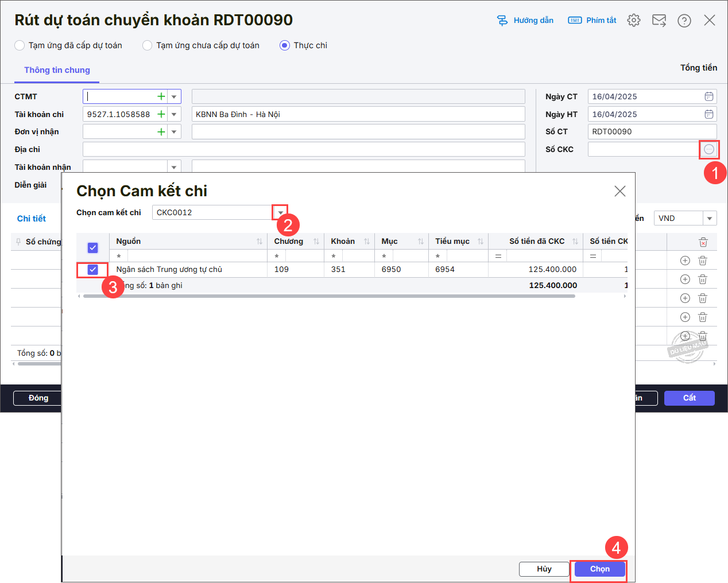Image resolution: width=728 pixels, height=583 pixels.
Task: Open the Ngày HT calendar picker
Action: click(709, 114)
